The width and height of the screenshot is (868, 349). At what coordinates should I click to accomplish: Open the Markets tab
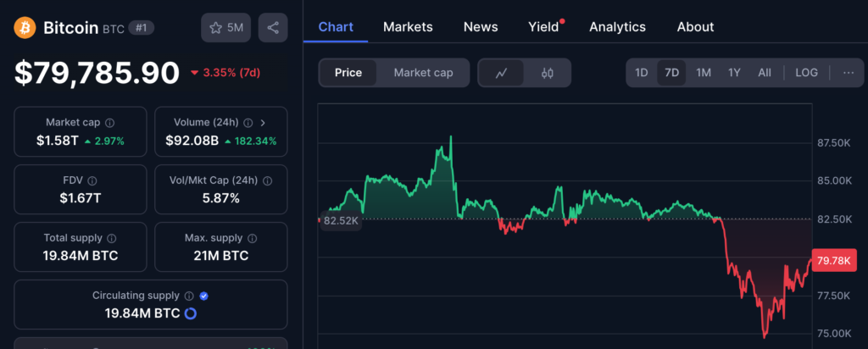click(x=408, y=27)
